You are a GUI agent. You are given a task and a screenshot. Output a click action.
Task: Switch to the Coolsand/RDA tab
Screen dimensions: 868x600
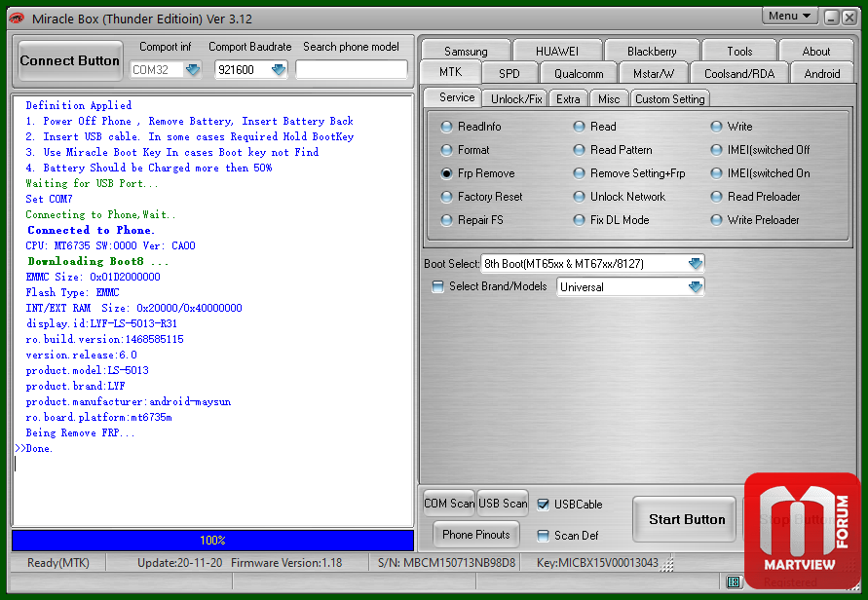tap(739, 74)
